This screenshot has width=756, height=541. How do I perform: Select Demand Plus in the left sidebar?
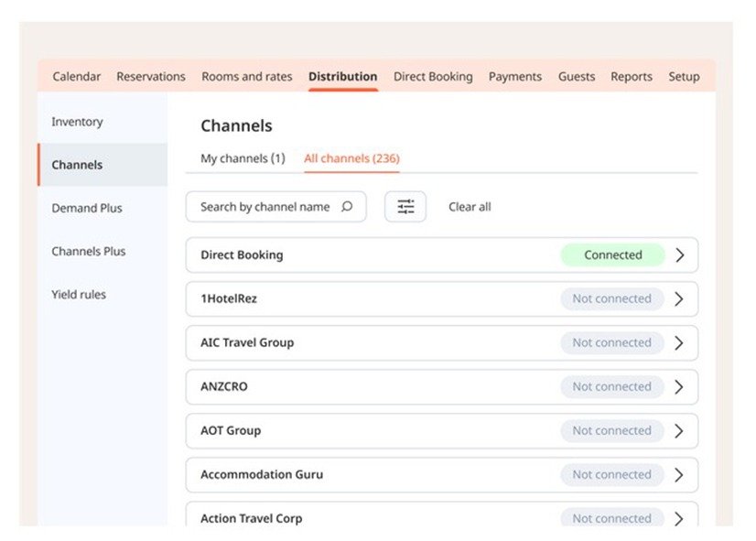[x=86, y=208]
